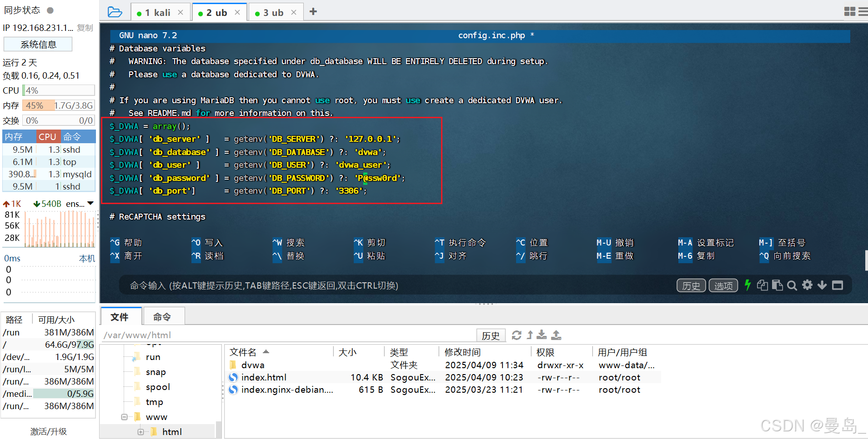Image resolution: width=868 pixels, height=440 pixels.
Task: Click the root / disk usage row
Action: click(48, 345)
